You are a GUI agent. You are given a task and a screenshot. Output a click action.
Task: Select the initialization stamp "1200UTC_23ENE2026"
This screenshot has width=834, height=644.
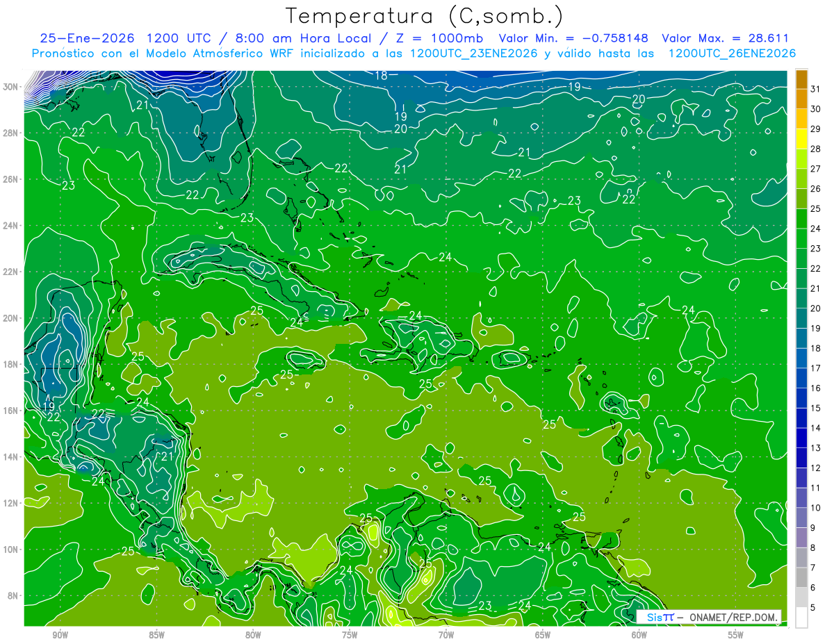click(x=474, y=53)
